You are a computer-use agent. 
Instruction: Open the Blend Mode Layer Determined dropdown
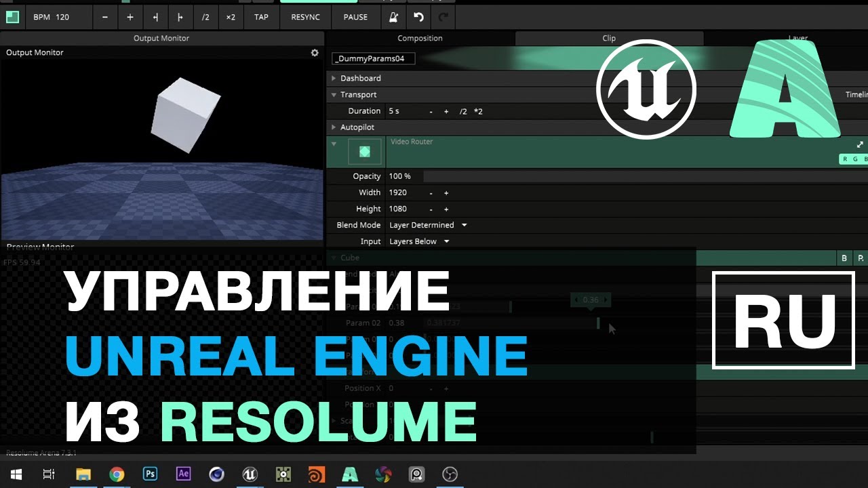coord(429,225)
